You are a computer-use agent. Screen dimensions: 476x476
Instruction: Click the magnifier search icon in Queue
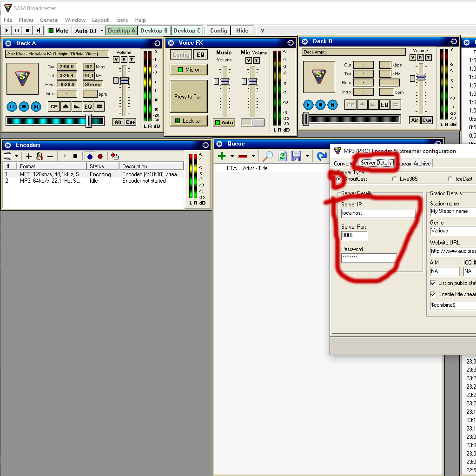[267, 156]
